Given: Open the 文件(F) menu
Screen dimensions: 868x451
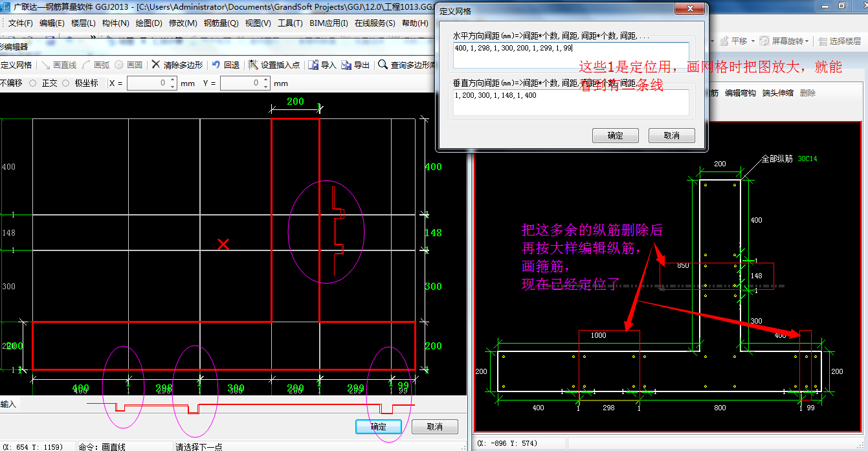Looking at the screenshot, I should click(x=20, y=23).
